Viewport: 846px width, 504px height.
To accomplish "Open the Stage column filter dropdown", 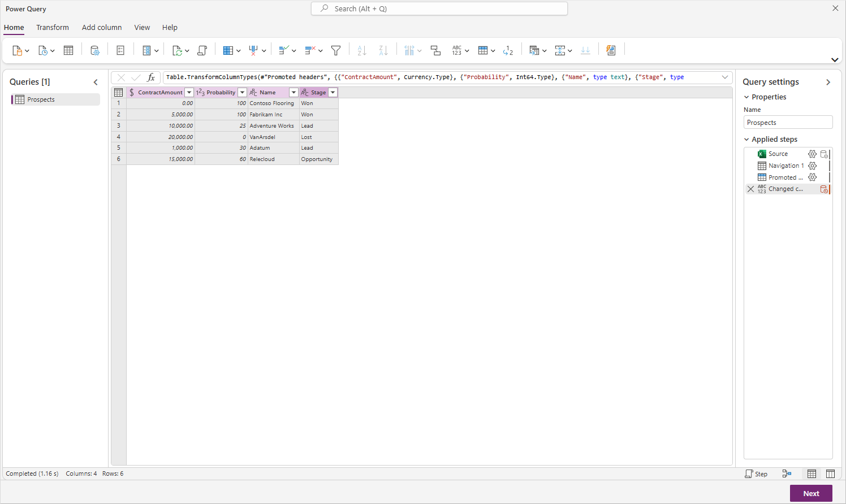I will pyautogui.click(x=333, y=92).
